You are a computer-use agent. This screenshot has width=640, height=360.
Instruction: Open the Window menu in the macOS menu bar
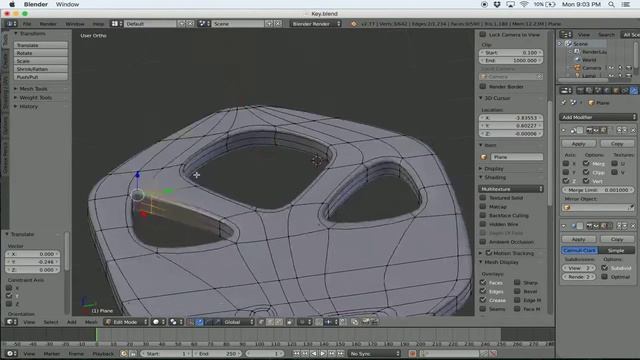tap(67, 4)
